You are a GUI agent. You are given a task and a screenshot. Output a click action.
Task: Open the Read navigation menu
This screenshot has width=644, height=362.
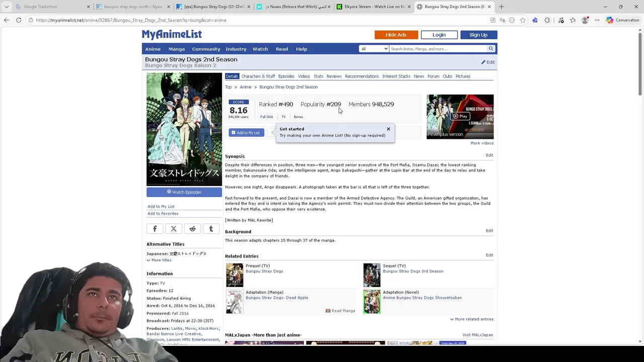282,49
